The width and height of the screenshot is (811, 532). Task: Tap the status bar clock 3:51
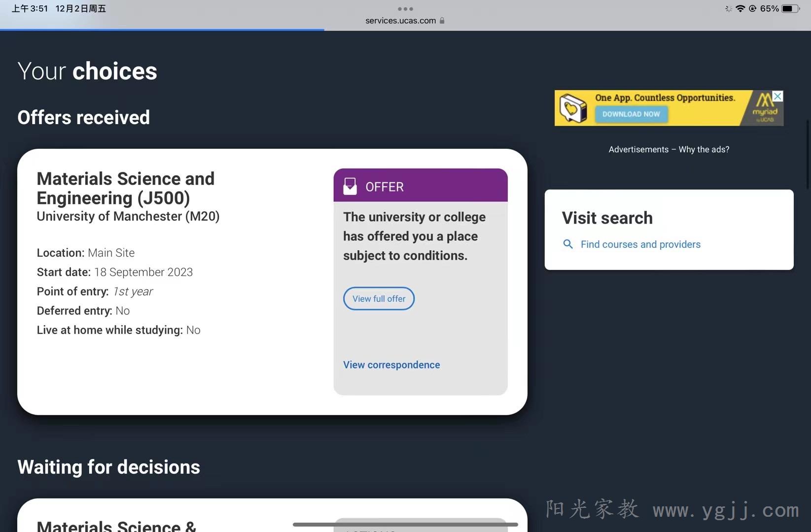coord(30,8)
